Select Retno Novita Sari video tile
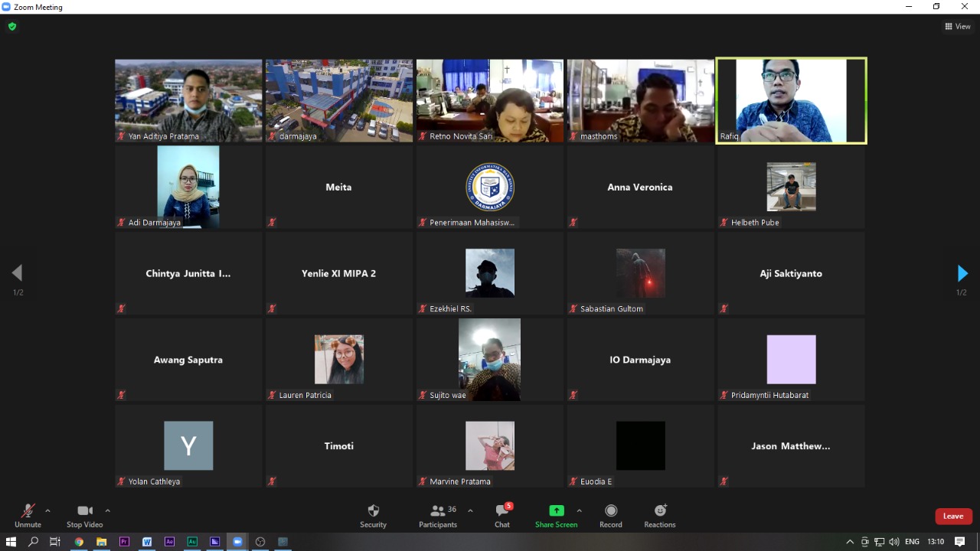The image size is (980, 551). pyautogui.click(x=490, y=101)
